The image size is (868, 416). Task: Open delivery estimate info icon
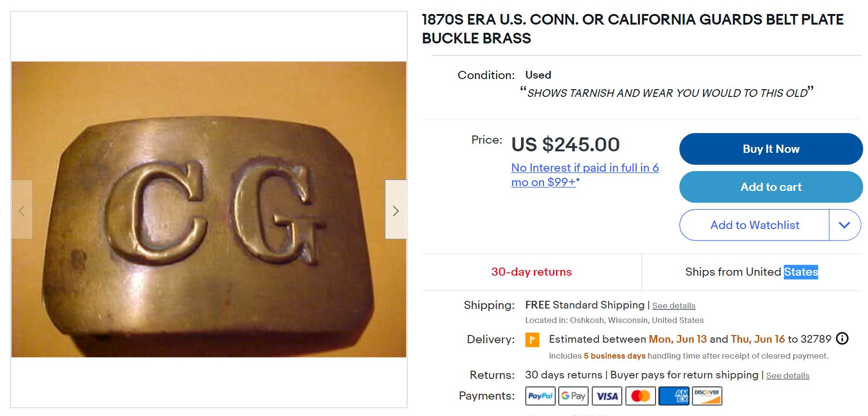point(842,338)
